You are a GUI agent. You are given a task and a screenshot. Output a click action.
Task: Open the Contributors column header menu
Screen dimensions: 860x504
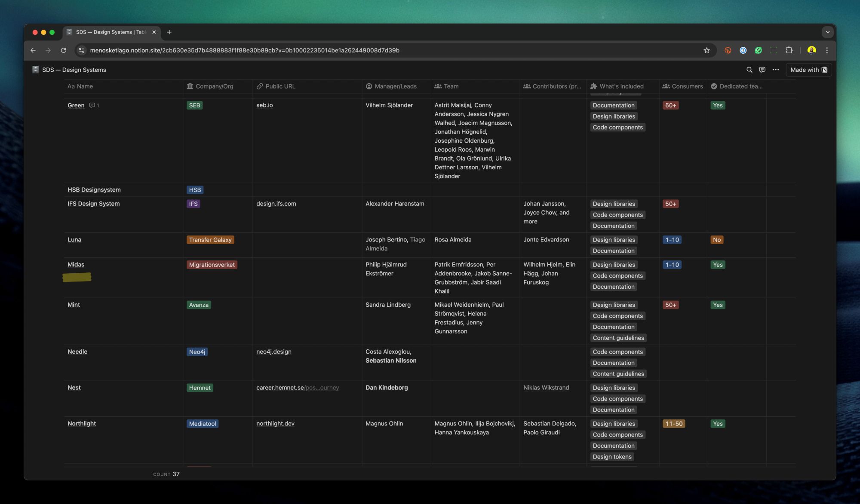(x=553, y=86)
